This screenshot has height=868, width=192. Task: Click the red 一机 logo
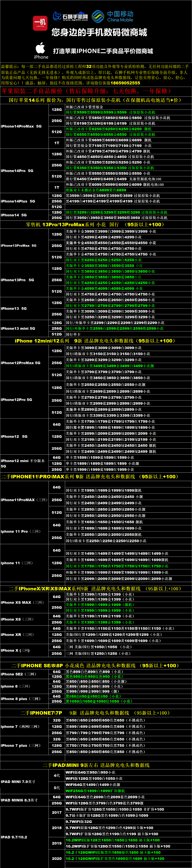coord(40,23)
